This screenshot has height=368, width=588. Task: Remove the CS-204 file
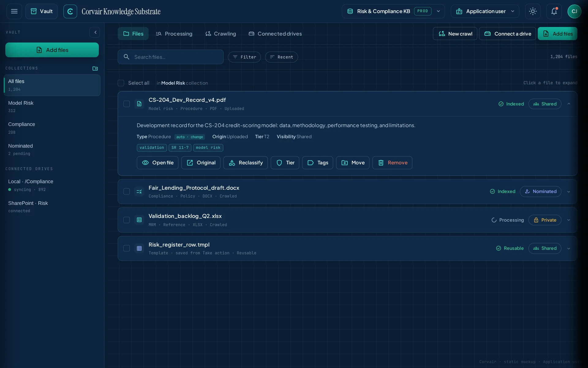pos(392,163)
